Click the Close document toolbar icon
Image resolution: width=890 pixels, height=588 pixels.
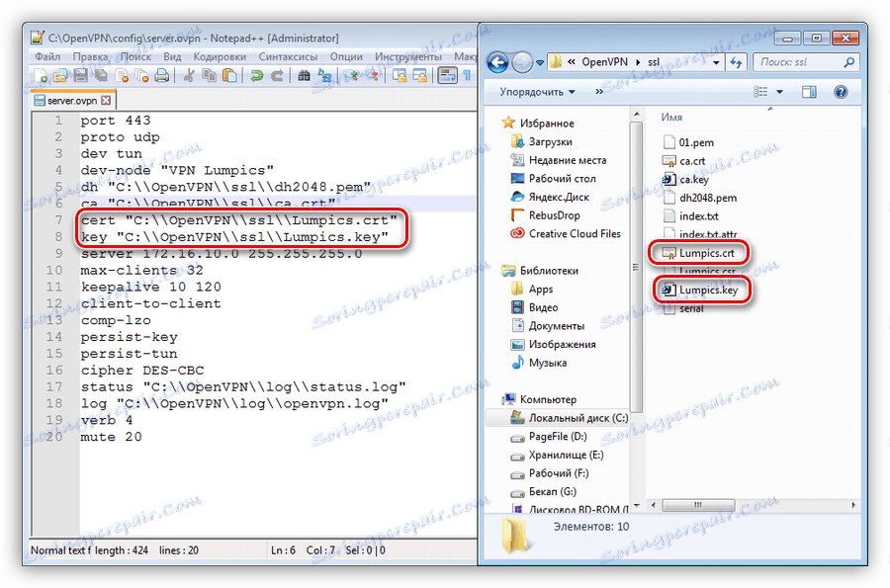(x=122, y=76)
